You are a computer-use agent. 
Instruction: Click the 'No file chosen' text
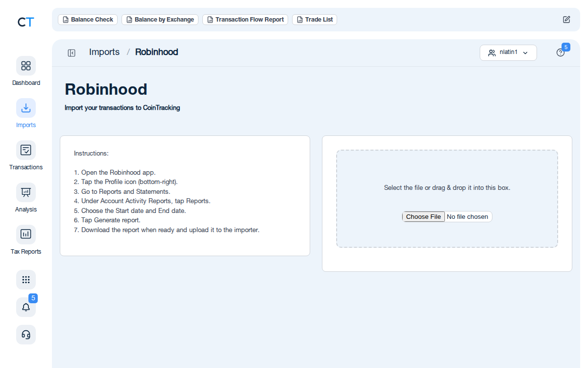(x=467, y=217)
